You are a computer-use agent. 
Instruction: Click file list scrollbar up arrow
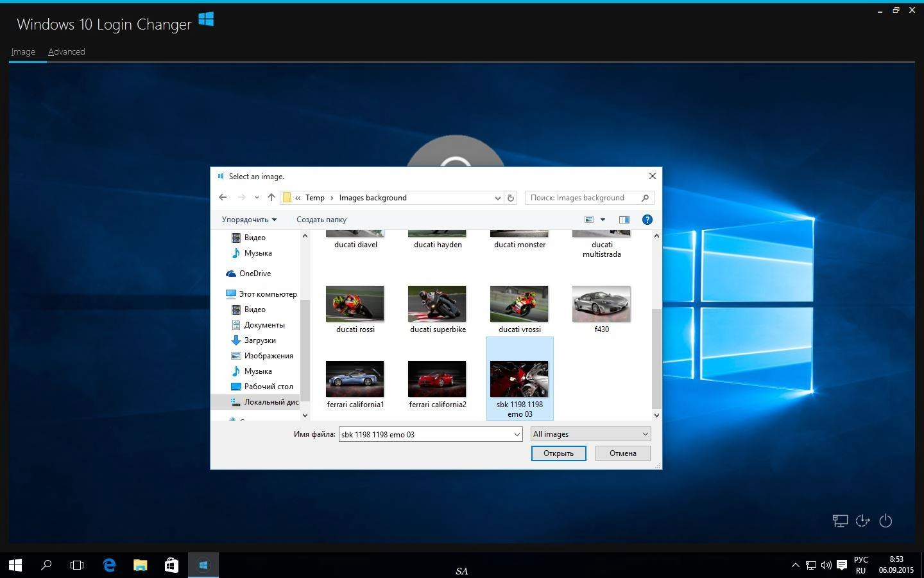pos(656,236)
